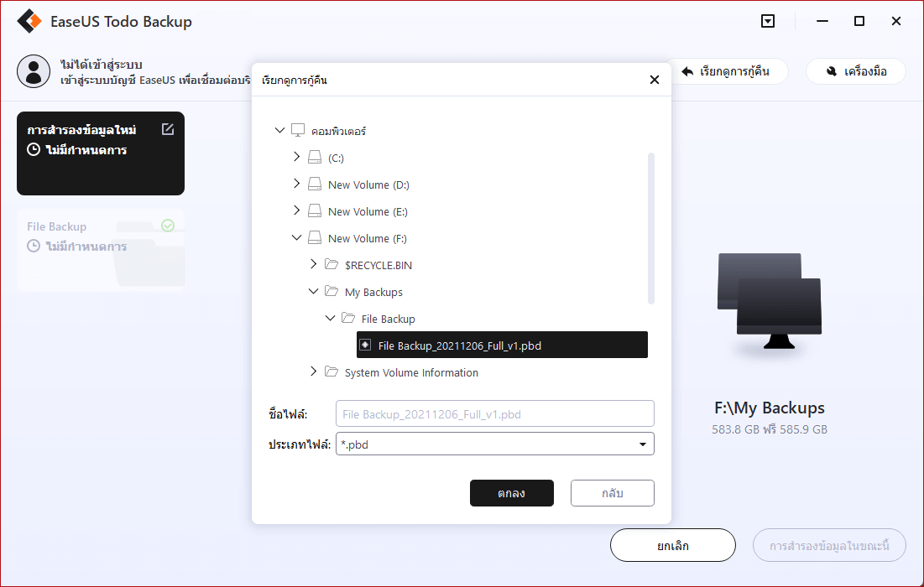The height and width of the screenshot is (587, 924).
Task: Click the .pbd backup file icon
Action: coord(365,345)
